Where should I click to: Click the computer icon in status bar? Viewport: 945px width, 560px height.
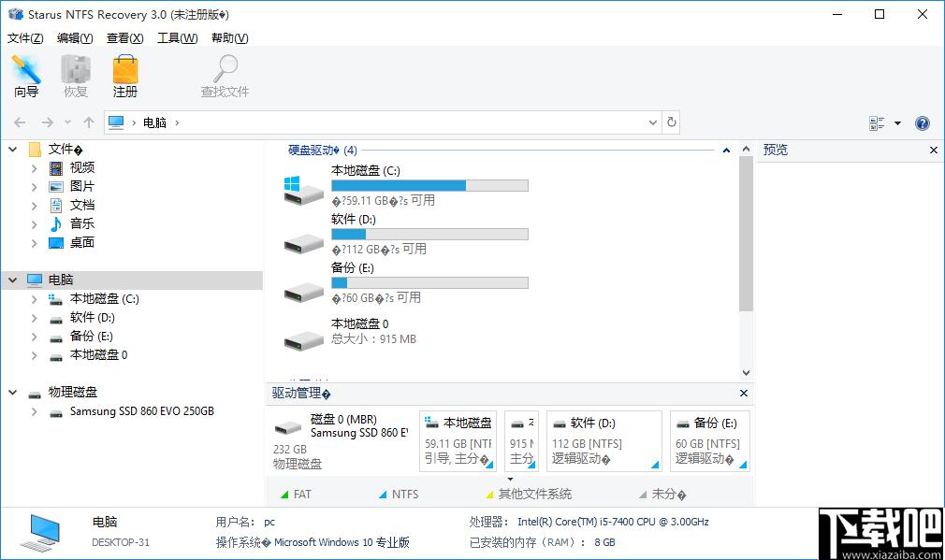coord(40,532)
